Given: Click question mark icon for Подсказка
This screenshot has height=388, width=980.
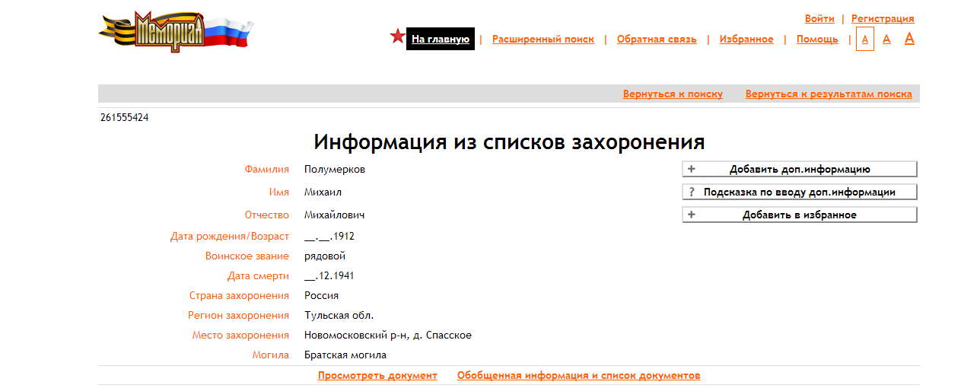Looking at the screenshot, I should (x=692, y=192).
